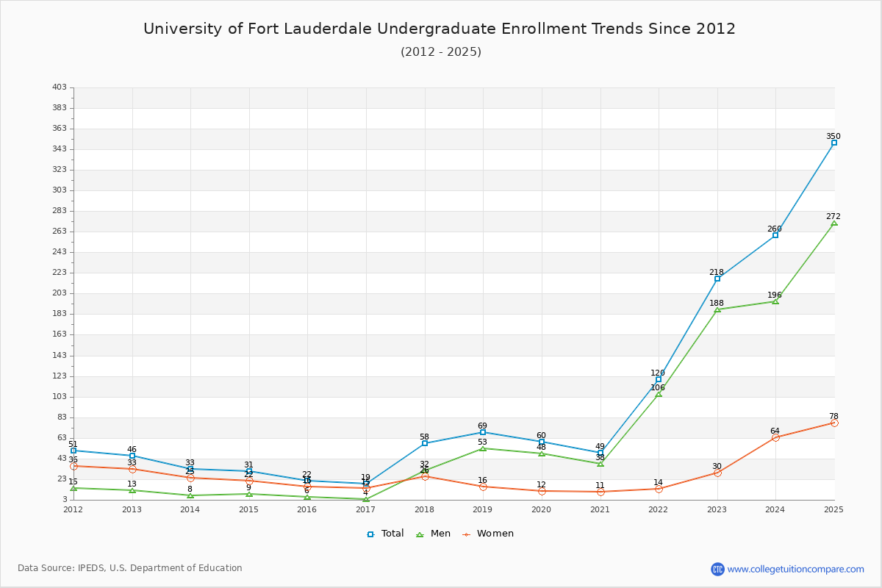Toggle the Total series in legend

point(385,534)
